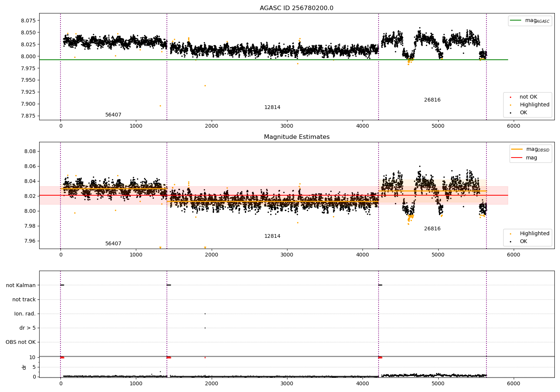Click "not OK" in the top plot legend
Screen dimensions: 560x392
(528, 97)
